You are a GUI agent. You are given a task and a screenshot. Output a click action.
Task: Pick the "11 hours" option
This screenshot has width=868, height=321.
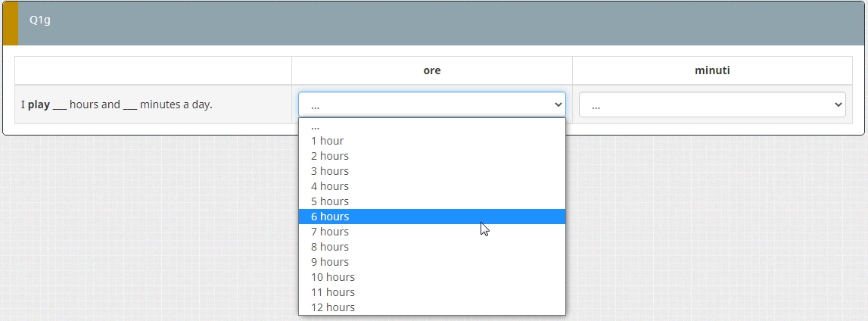(x=333, y=292)
